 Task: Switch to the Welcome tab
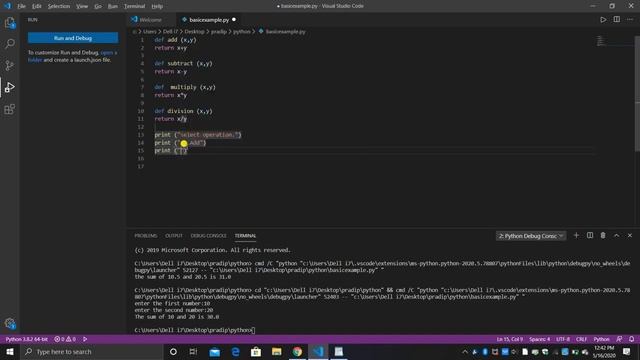[150, 20]
